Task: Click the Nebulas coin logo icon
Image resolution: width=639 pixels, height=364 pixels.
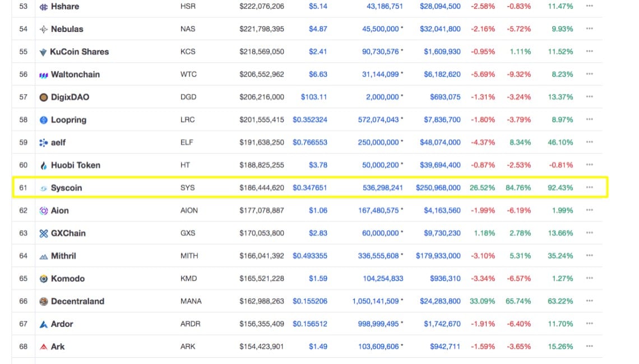Action: (x=44, y=29)
